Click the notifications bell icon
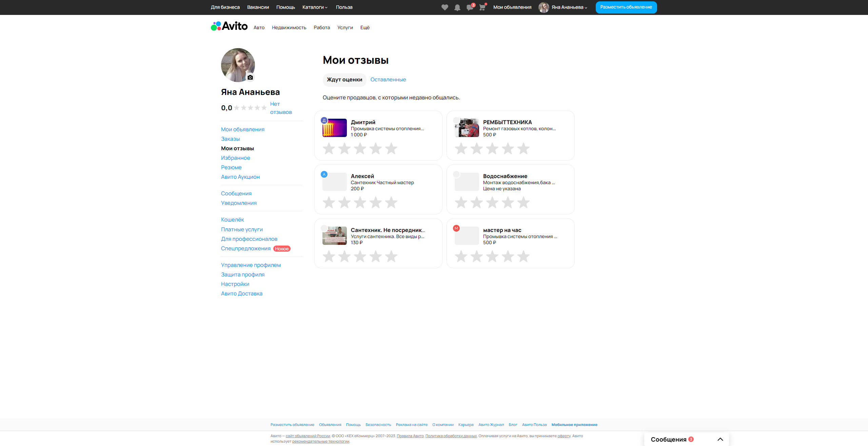This screenshot has height=446, width=868. click(457, 7)
